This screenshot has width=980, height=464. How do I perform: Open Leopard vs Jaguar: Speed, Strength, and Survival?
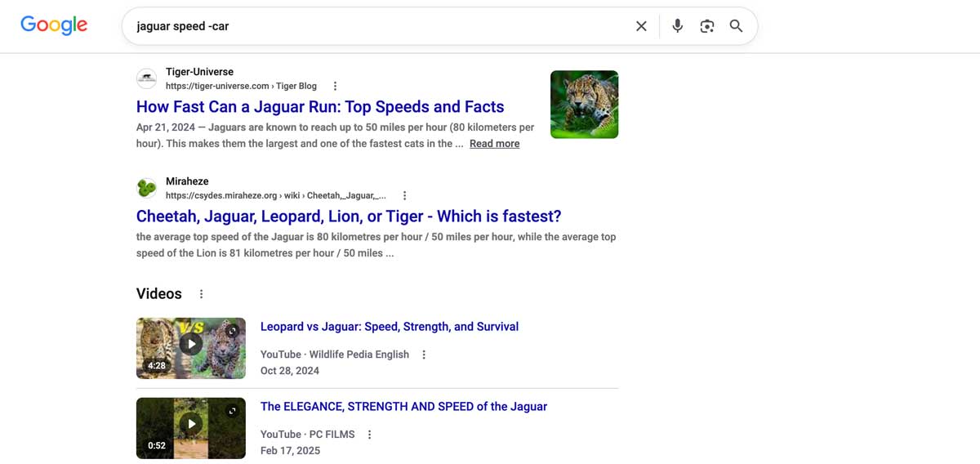click(x=390, y=327)
